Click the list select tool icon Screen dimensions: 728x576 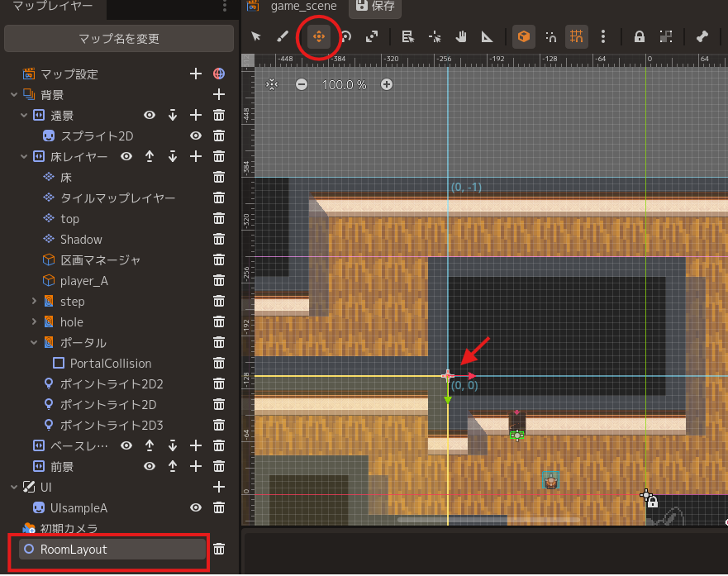(407, 36)
